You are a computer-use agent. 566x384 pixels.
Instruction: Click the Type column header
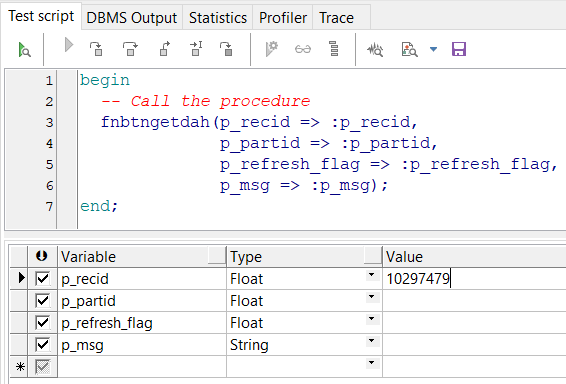[x=304, y=257]
